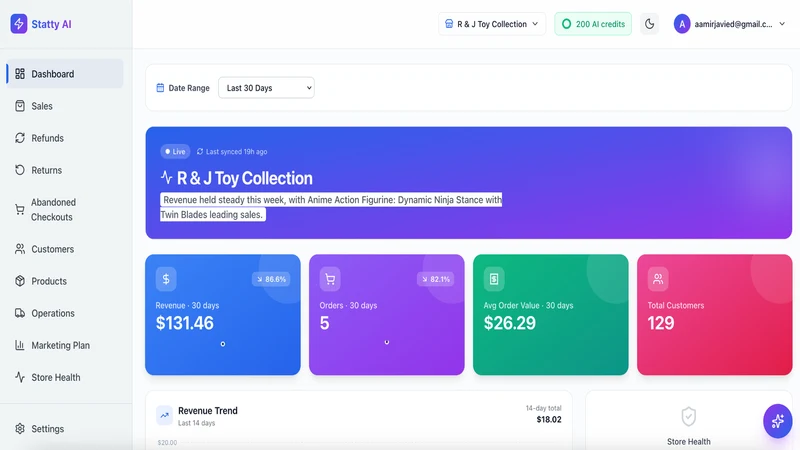Image resolution: width=800 pixels, height=450 pixels.
Task: Click the Store Health pulse icon in sidebar
Action: click(20, 378)
